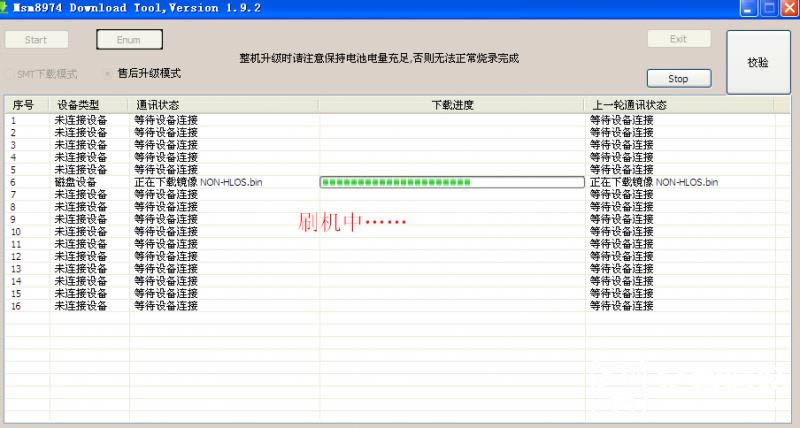The width and height of the screenshot is (800, 428).
Task: Minimize the Msm8974 Download Tool window
Action: 748,8
